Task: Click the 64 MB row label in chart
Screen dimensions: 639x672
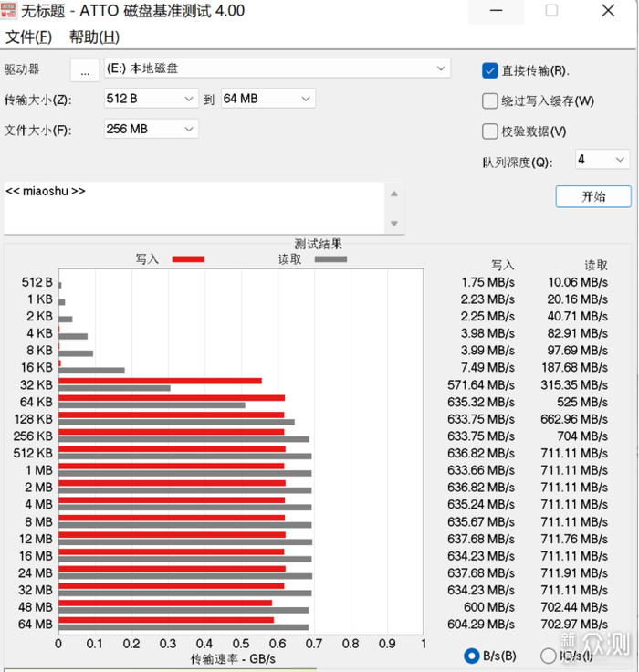Action: 35,625
